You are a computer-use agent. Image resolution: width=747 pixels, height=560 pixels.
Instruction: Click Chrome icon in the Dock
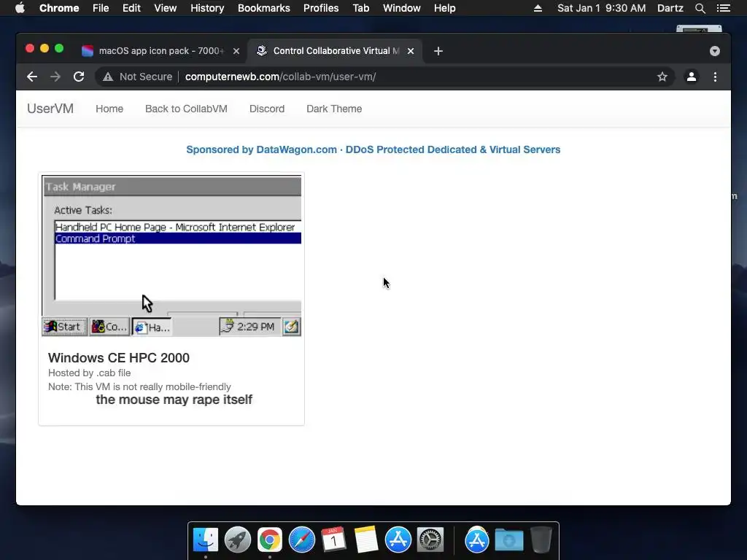point(270,540)
